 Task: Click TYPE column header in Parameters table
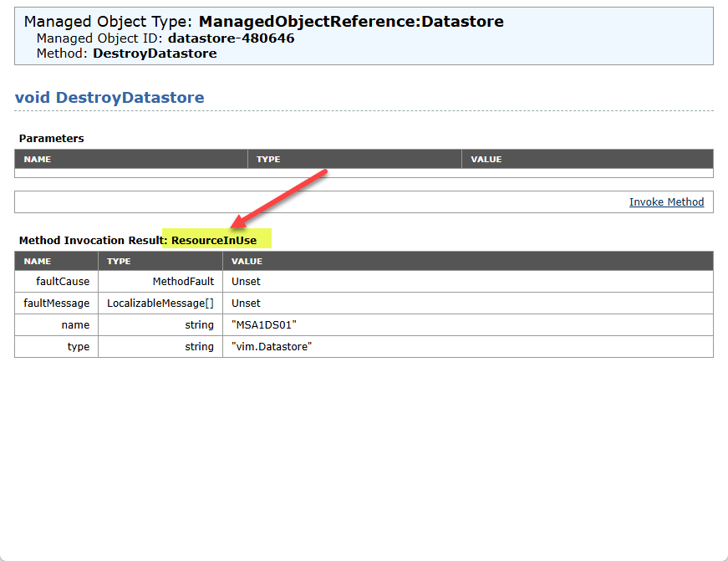[x=268, y=159]
